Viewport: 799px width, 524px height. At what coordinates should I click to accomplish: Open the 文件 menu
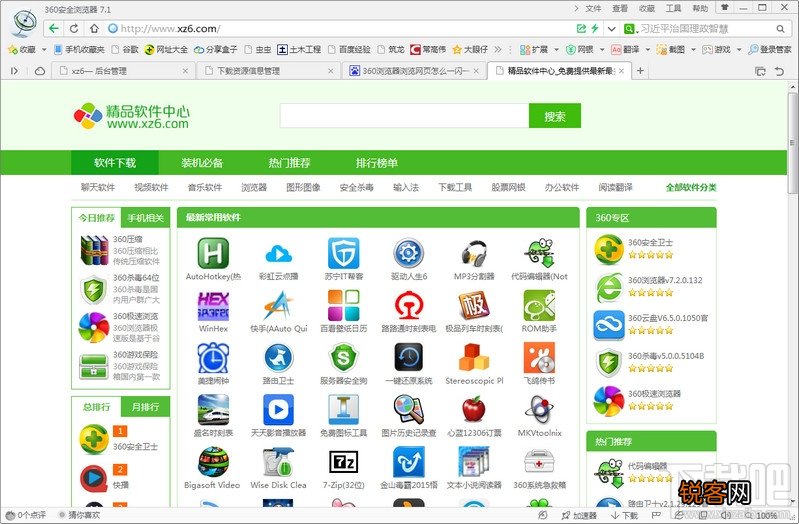point(593,8)
